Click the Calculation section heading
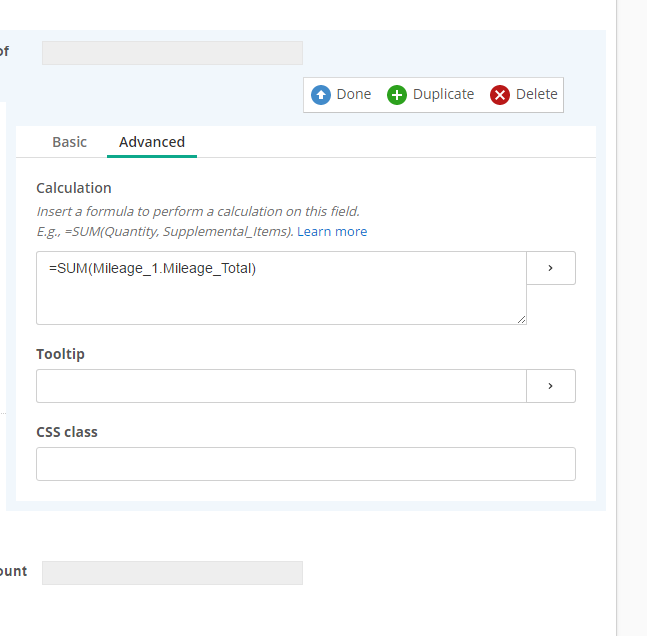The height and width of the screenshot is (636, 647). tap(74, 188)
